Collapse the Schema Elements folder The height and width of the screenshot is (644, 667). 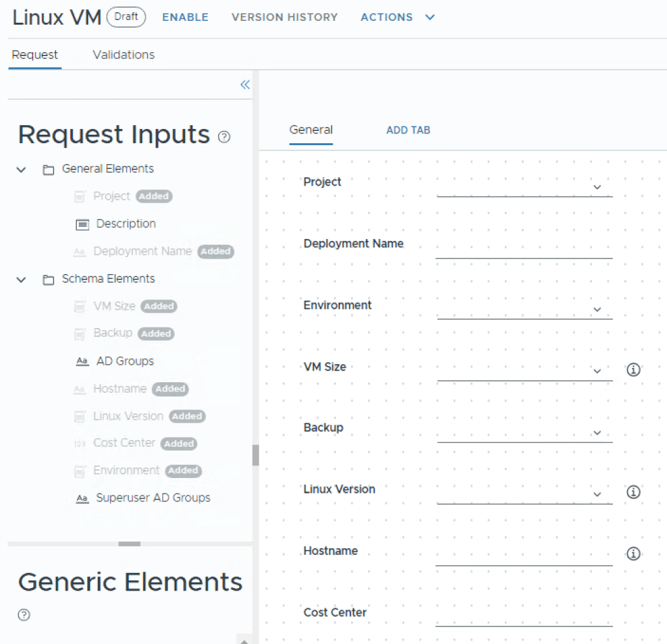pos(21,280)
